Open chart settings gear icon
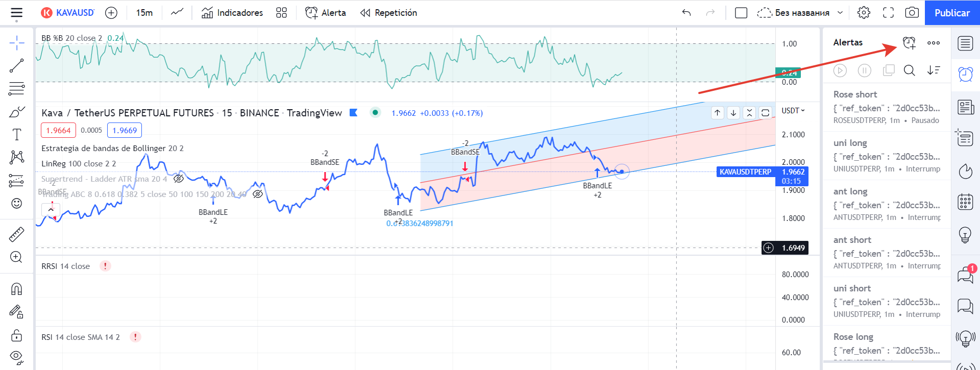Viewport: 980px width, 370px height. coord(864,13)
